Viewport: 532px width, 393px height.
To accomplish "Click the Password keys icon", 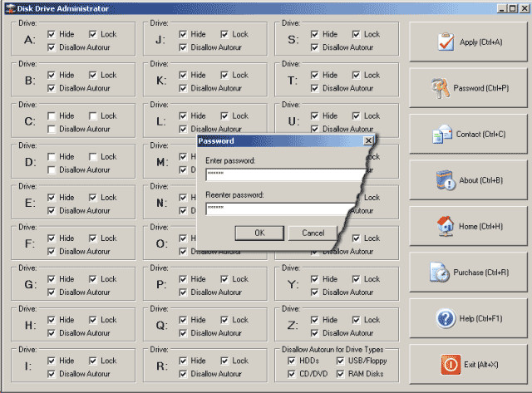I will coord(440,87).
